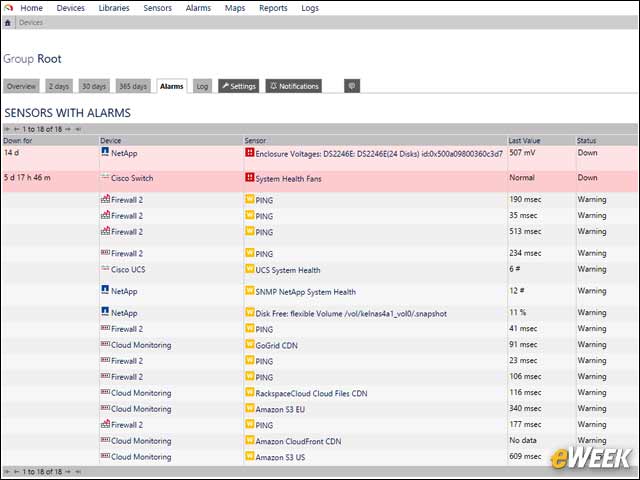Go to next page arrow in top pager
Screen dimensions: 640x480
[68, 129]
